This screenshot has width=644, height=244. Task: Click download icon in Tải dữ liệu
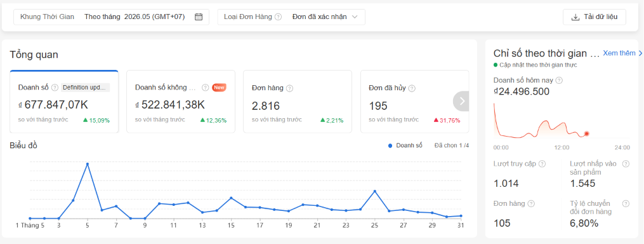[x=575, y=17]
